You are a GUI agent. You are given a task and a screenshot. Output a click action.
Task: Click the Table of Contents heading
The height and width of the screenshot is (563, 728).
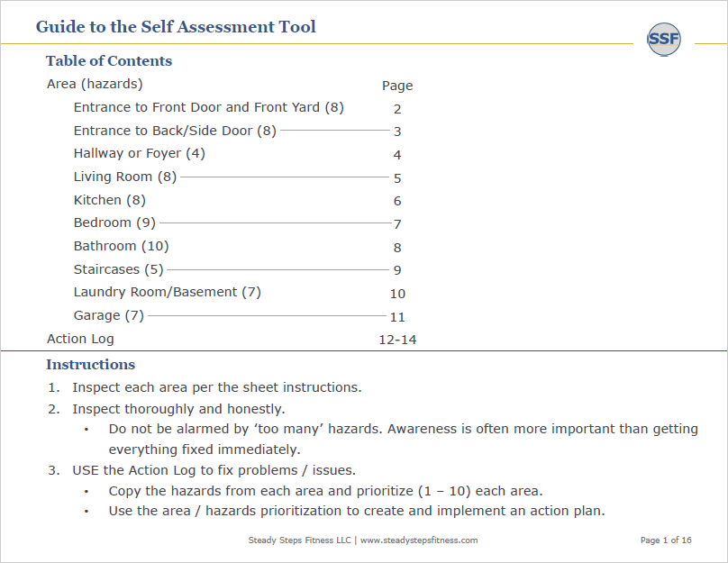tap(109, 61)
